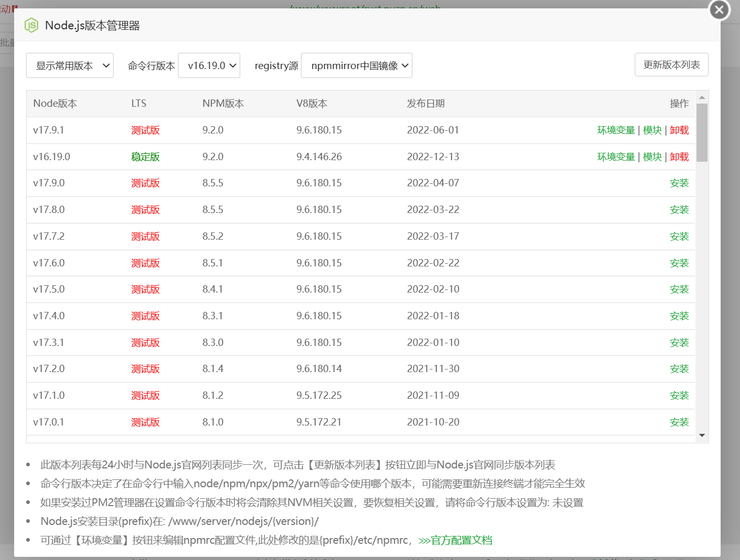
Task: Click the NPM 8.1.4 cell
Action: 213,369
